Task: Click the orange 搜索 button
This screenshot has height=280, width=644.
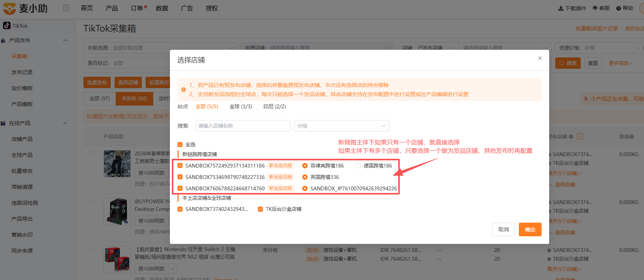Action: [568, 63]
